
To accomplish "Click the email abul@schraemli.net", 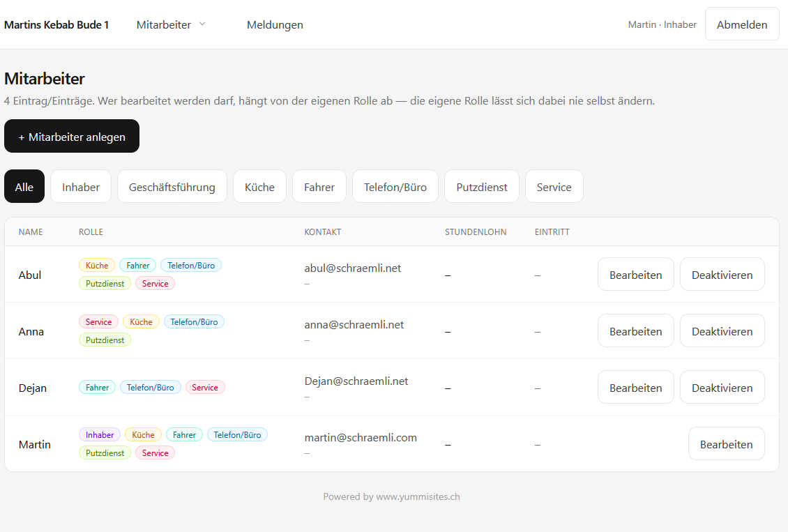I will (x=352, y=268).
